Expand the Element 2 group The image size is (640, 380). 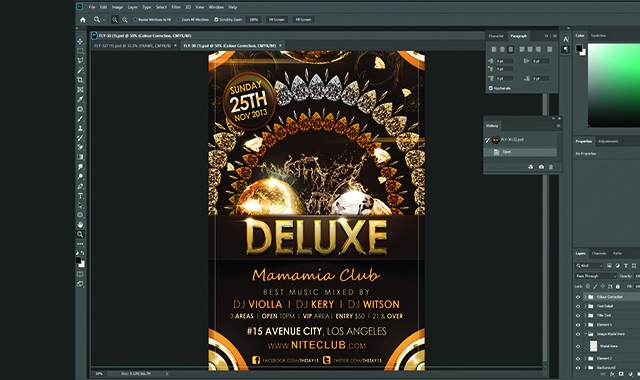pos(585,358)
